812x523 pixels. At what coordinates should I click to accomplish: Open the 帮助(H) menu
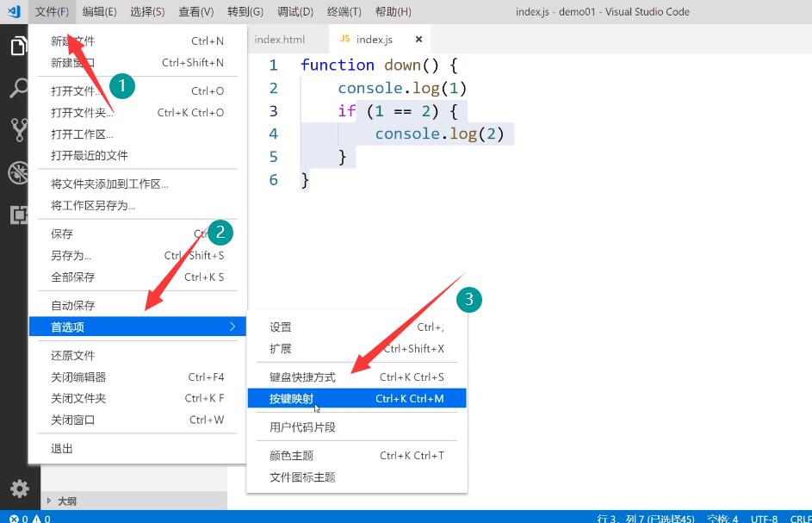393,11
